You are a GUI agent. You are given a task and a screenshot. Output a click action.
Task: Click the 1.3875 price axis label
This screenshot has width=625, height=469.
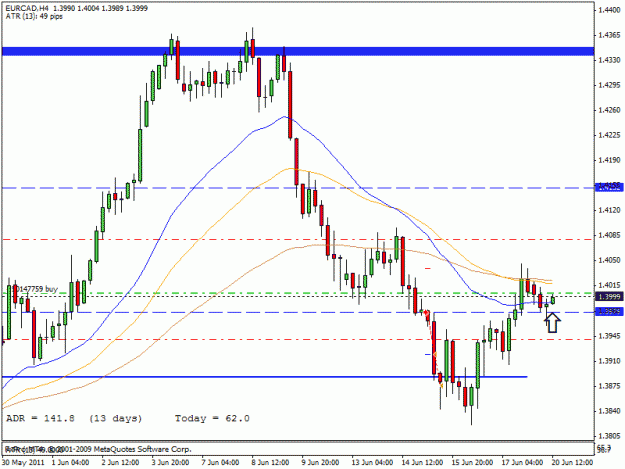[609, 386]
